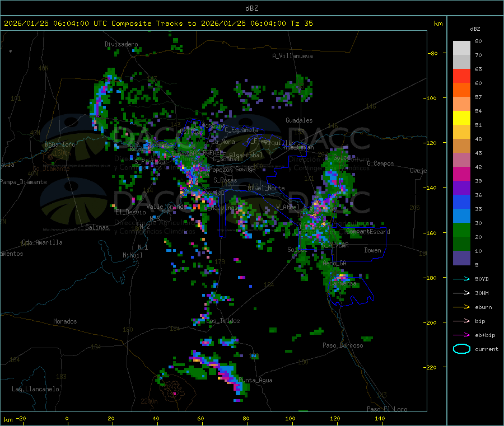The width and height of the screenshot is (504, 426).
Task: Click the yellow eburn arrow in legend
Action: tap(461, 307)
